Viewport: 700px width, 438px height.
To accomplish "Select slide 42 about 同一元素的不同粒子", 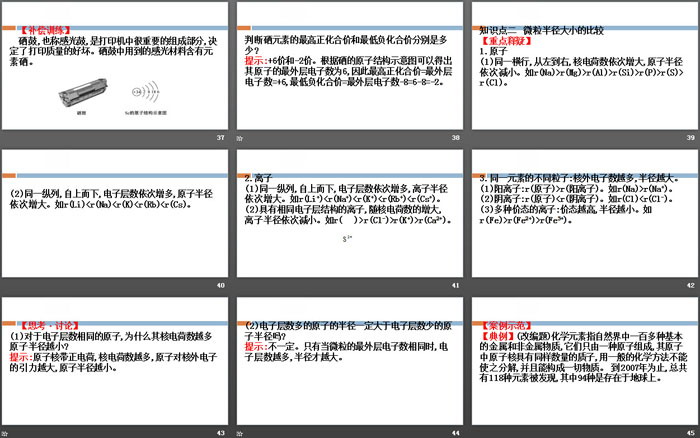I will pos(583,212).
